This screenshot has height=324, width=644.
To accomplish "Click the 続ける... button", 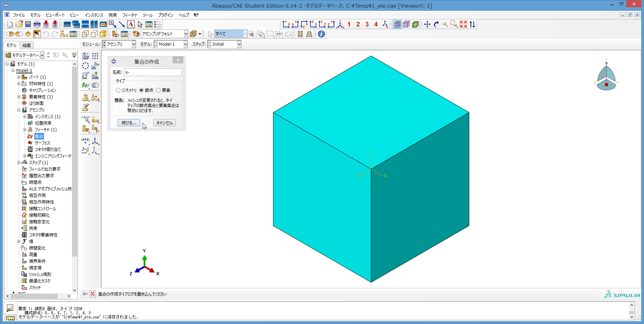I will click(129, 123).
